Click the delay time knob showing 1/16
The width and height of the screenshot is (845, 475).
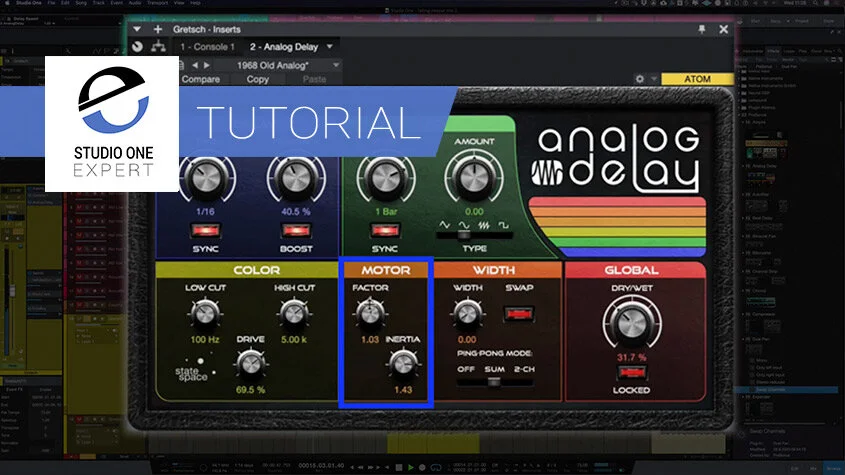206,177
